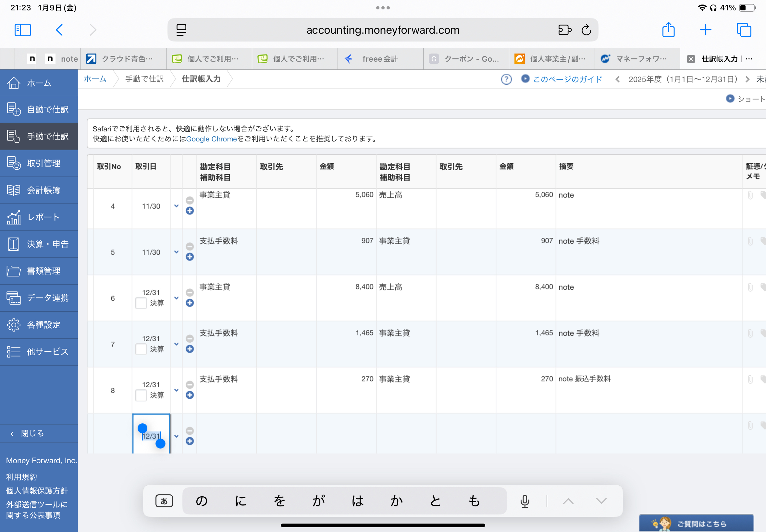766x532 pixels.
Task: Check 決算 checkbox in row 8
Action: [x=141, y=395]
